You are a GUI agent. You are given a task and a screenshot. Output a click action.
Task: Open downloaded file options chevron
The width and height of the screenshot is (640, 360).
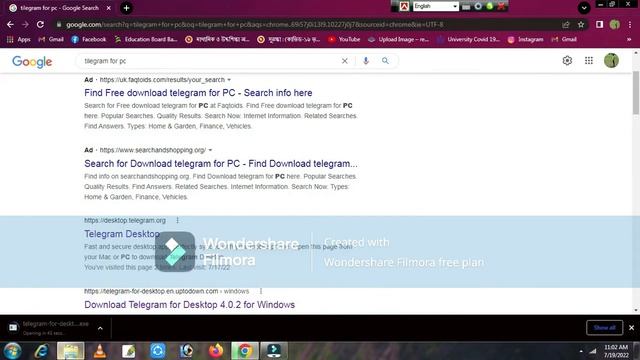point(100,328)
